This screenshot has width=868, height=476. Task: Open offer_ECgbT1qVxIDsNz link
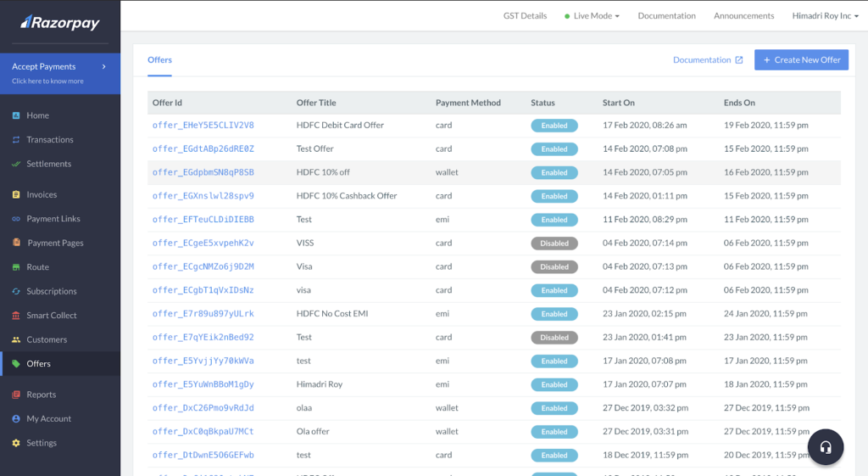click(203, 290)
